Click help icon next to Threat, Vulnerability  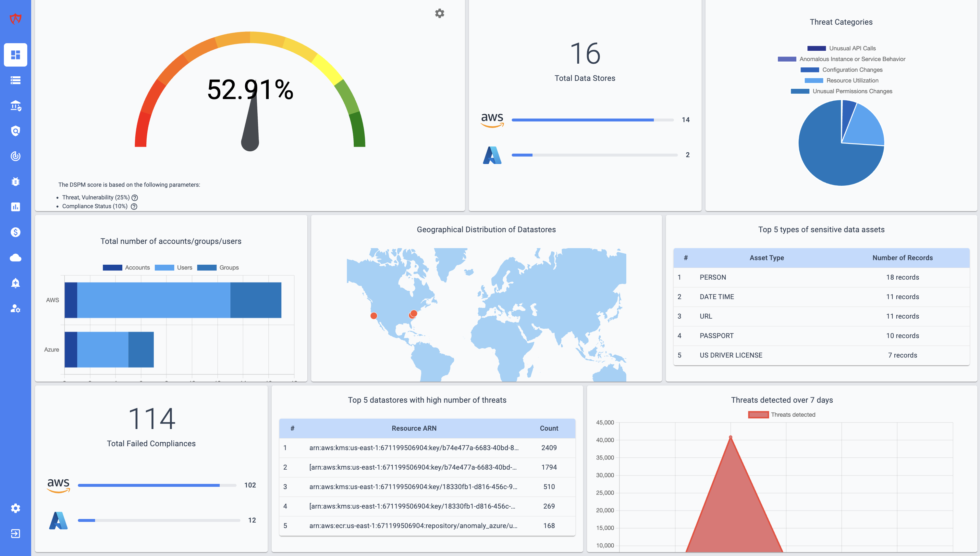pos(135,198)
